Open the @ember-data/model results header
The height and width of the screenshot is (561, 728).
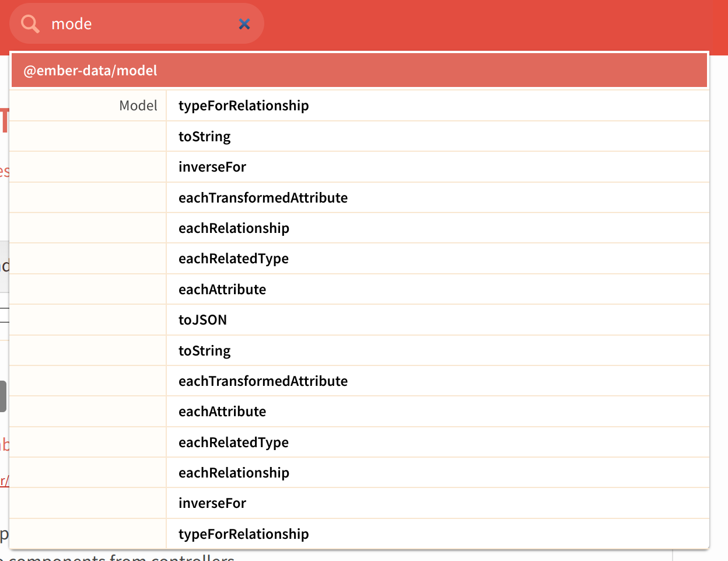point(359,71)
